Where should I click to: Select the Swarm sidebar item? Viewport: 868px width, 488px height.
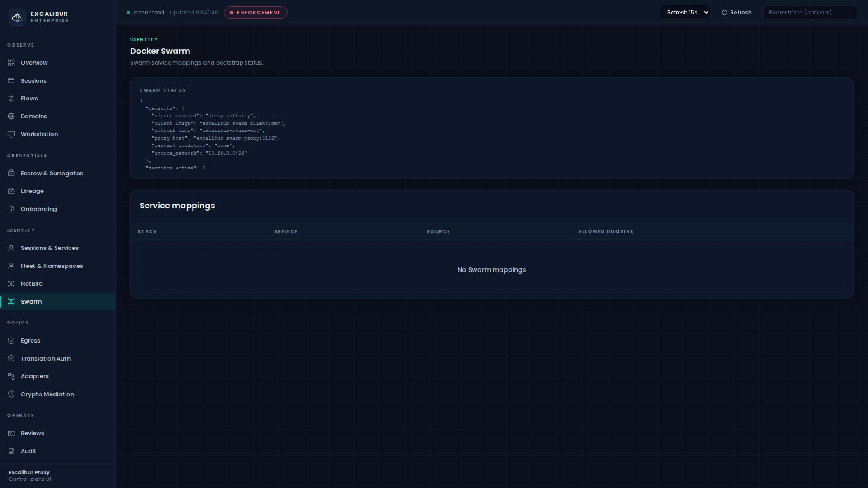(31, 302)
